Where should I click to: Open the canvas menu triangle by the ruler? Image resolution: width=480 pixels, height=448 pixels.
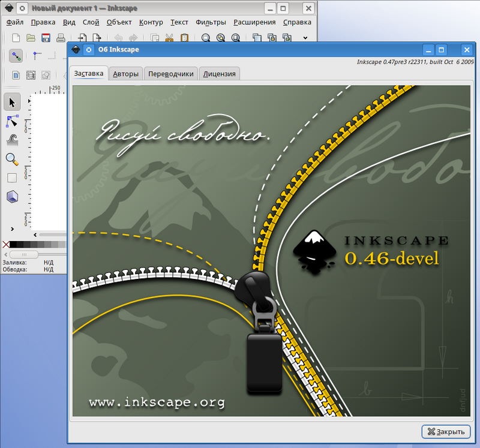click(x=29, y=101)
